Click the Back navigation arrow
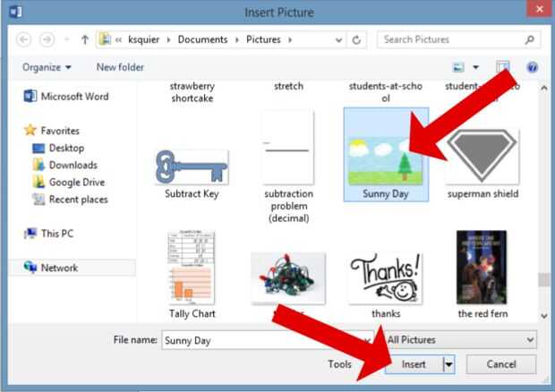 pyautogui.click(x=23, y=39)
